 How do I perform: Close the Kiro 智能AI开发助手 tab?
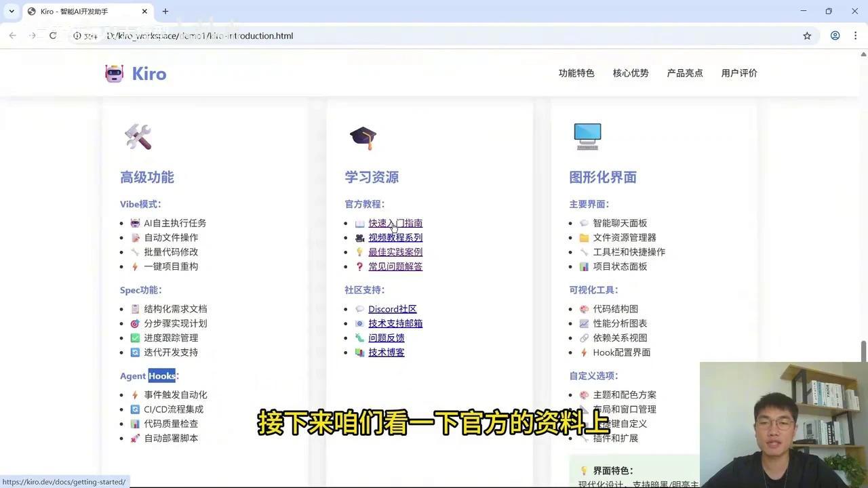[x=145, y=12]
